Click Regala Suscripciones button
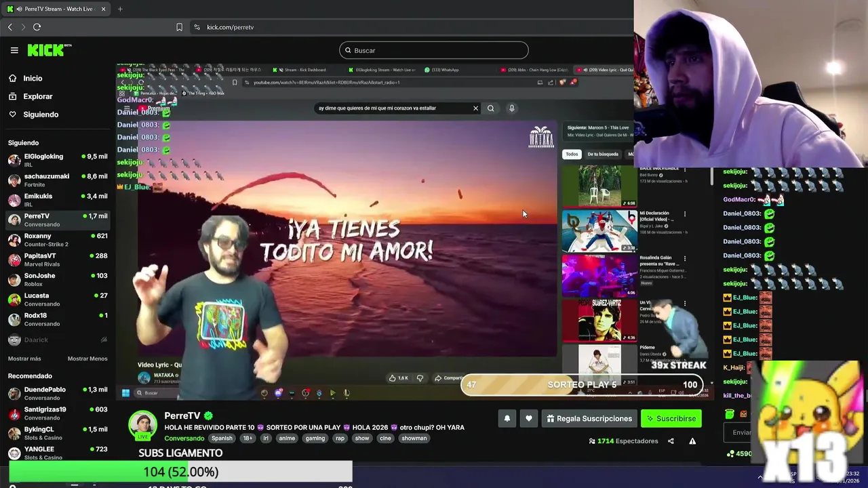The width and height of the screenshot is (868, 488). [589, 419]
